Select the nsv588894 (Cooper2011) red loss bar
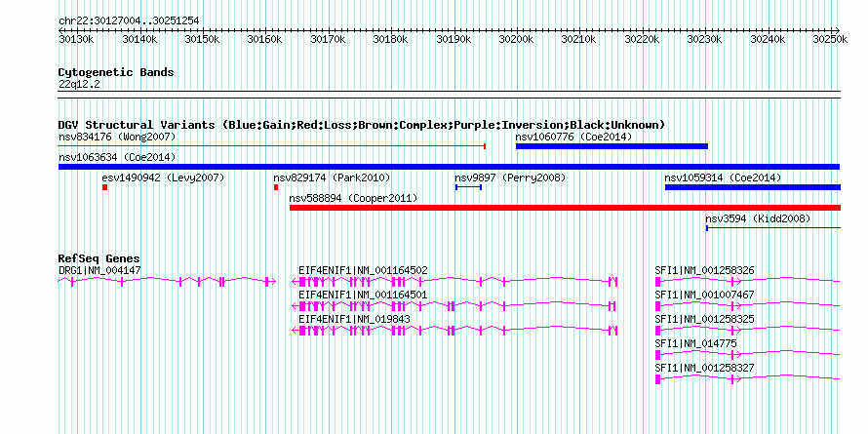 click(x=566, y=208)
